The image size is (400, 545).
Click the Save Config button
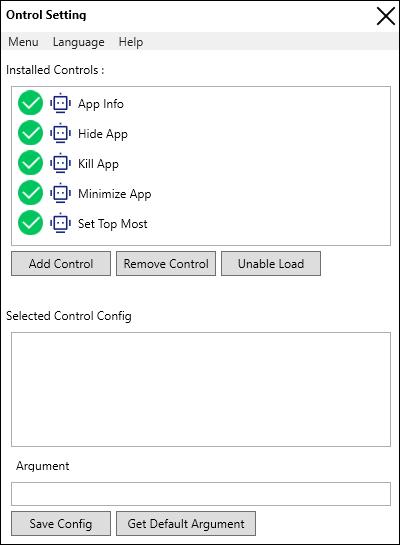tap(61, 523)
